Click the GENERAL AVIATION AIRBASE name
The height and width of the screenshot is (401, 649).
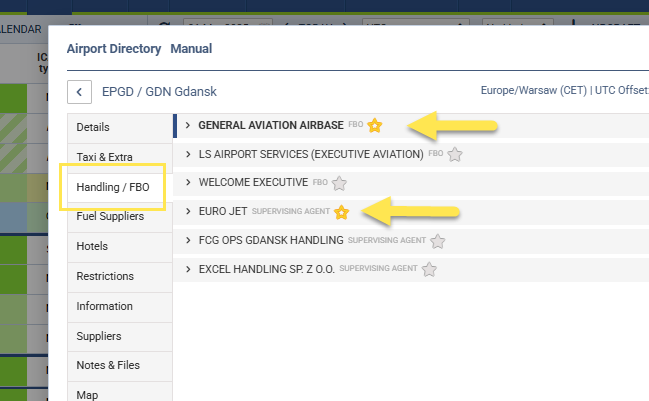271,125
